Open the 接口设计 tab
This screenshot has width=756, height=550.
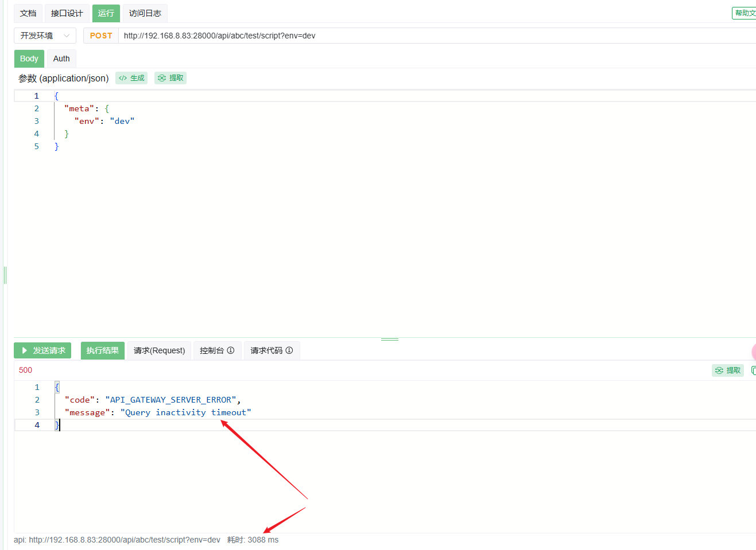(x=67, y=13)
